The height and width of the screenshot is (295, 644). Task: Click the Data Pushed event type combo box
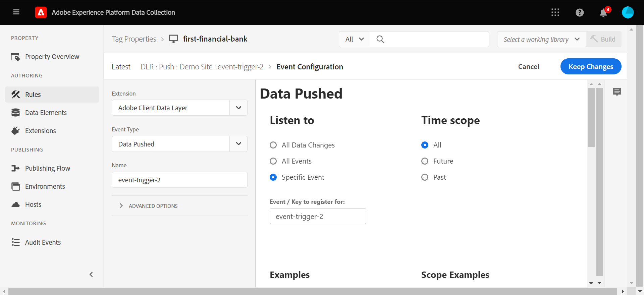coord(179,144)
